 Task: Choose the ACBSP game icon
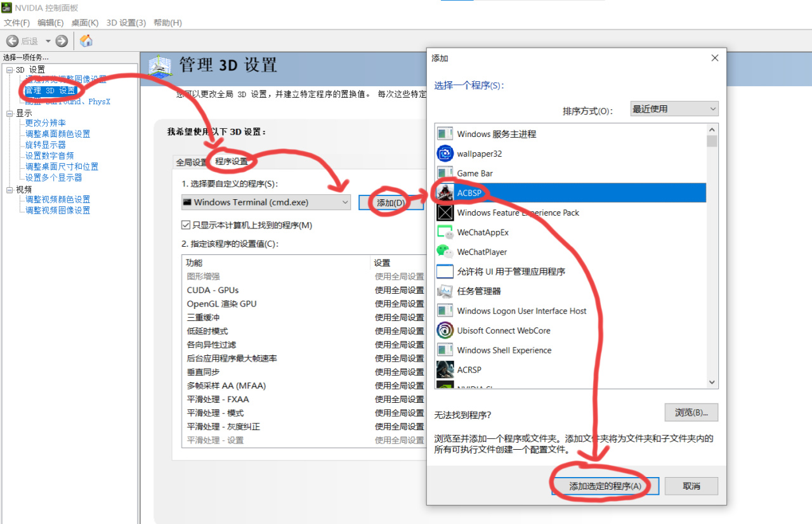tap(445, 193)
